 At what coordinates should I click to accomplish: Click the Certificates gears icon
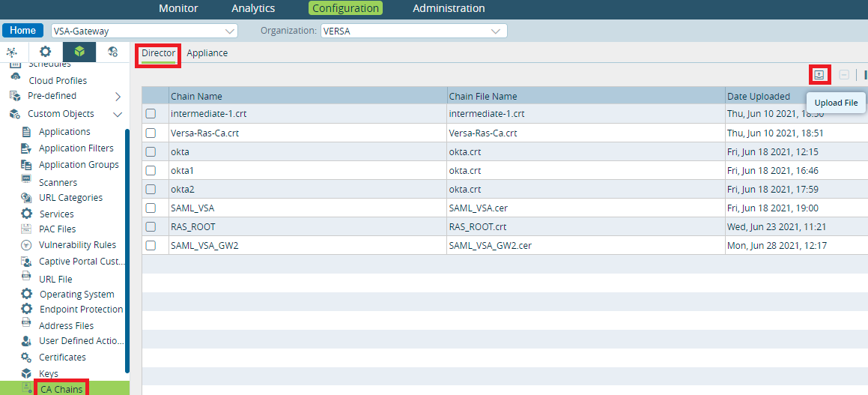pyautogui.click(x=26, y=358)
